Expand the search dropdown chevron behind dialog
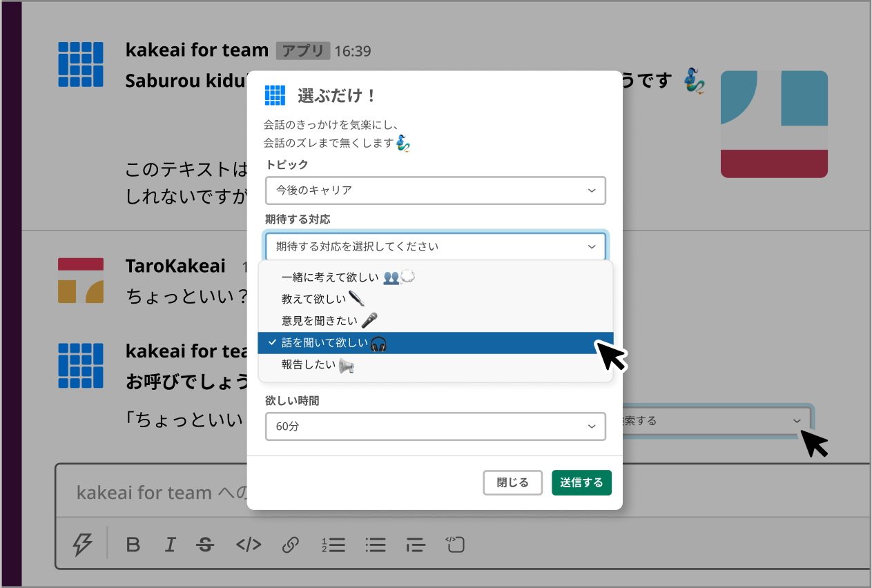 click(797, 420)
